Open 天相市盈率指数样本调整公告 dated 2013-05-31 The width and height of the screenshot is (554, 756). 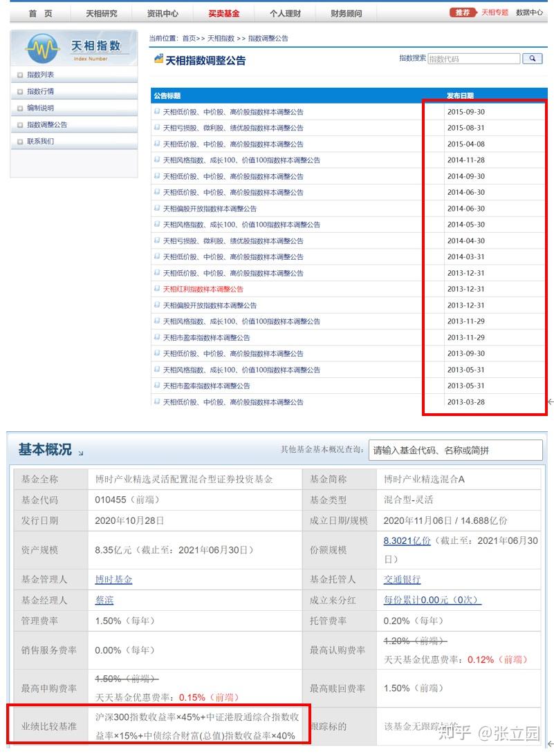(207, 386)
